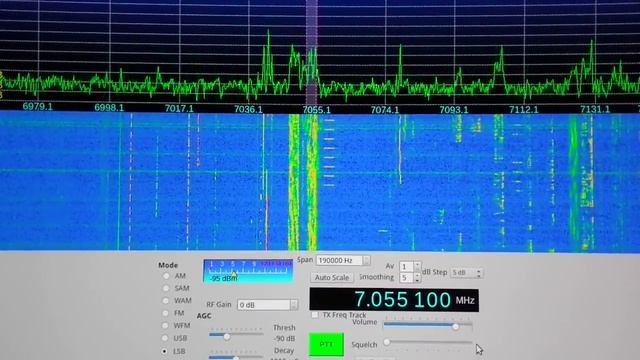This screenshot has width=640, height=360.
Task: Increase the Smoothing spinner value
Action: (417, 276)
